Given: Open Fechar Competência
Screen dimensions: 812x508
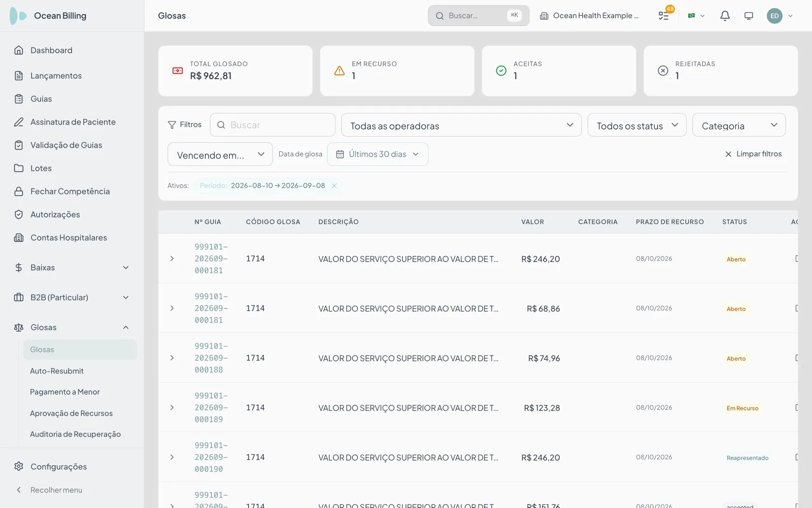Looking at the screenshot, I should pyautogui.click(x=72, y=192).
